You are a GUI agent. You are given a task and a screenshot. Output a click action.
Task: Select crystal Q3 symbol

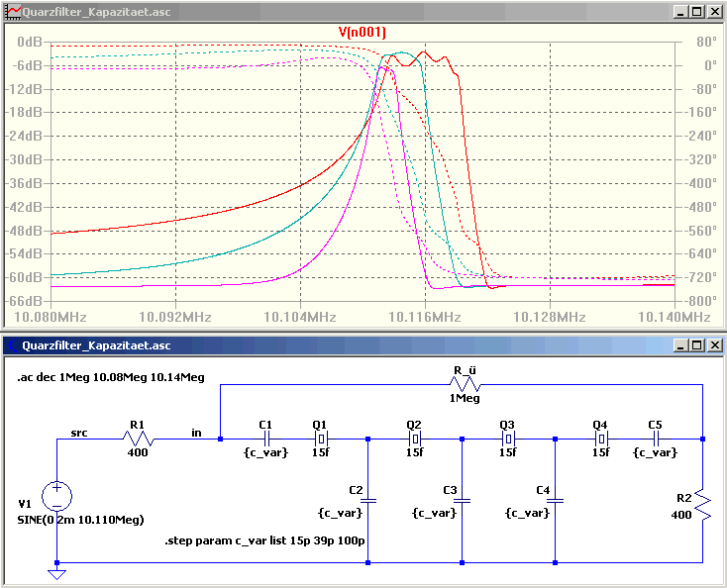point(508,439)
